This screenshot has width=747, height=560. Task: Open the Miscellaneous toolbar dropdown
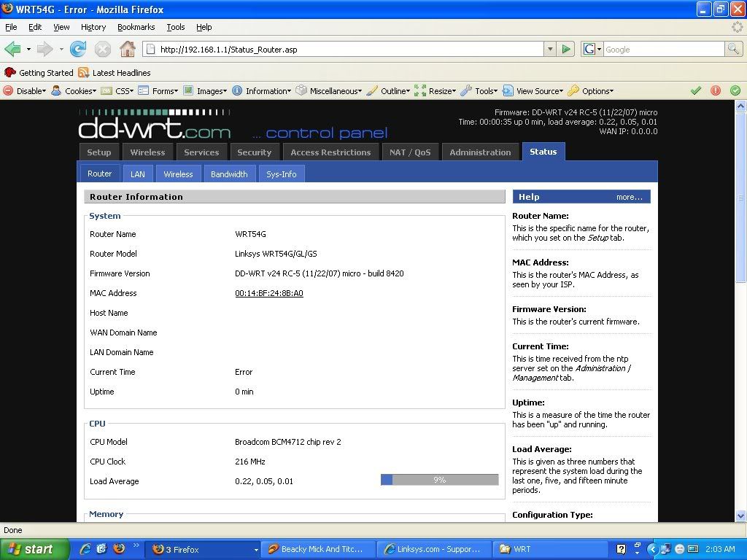pos(329,91)
